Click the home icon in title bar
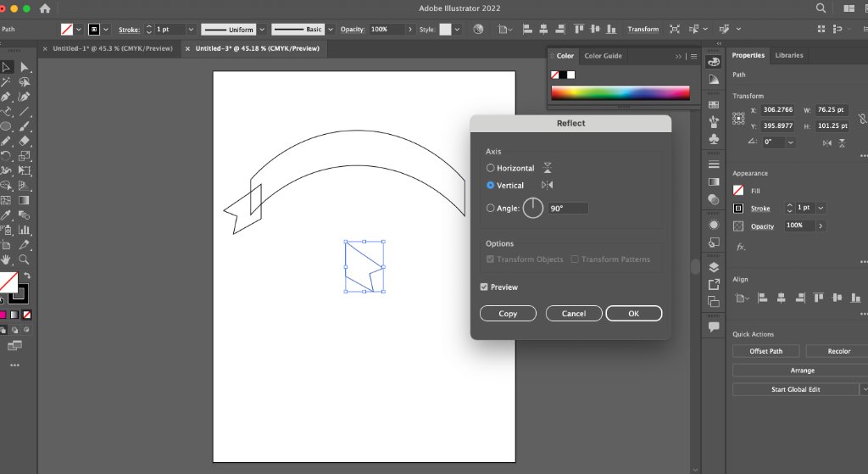 pyautogui.click(x=45, y=8)
